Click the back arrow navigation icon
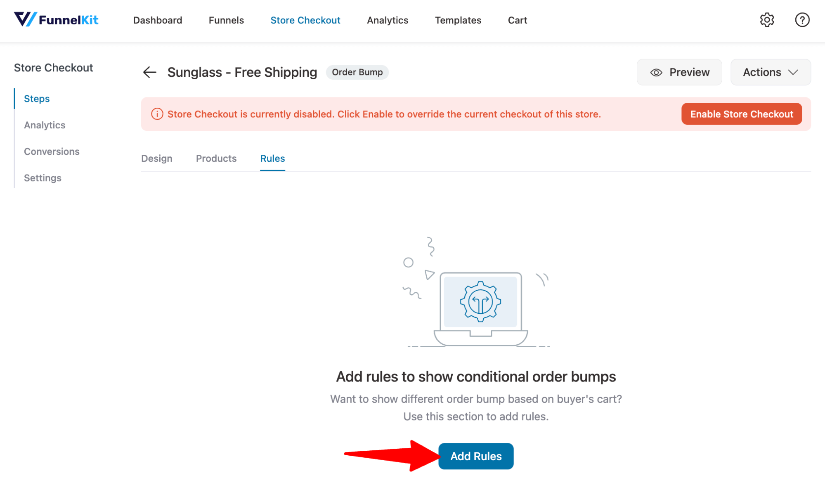This screenshot has width=825, height=504. pyautogui.click(x=150, y=72)
